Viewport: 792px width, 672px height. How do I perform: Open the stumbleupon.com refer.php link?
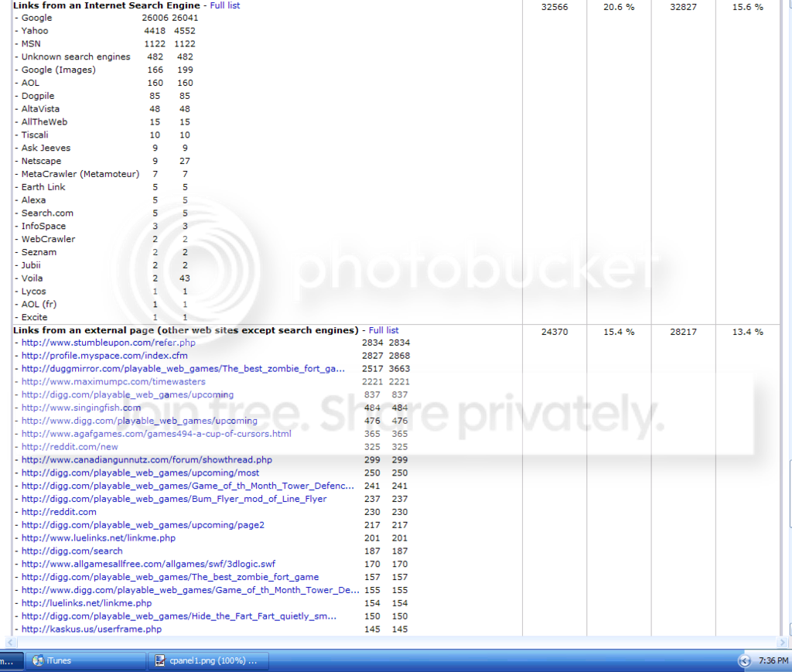point(108,343)
